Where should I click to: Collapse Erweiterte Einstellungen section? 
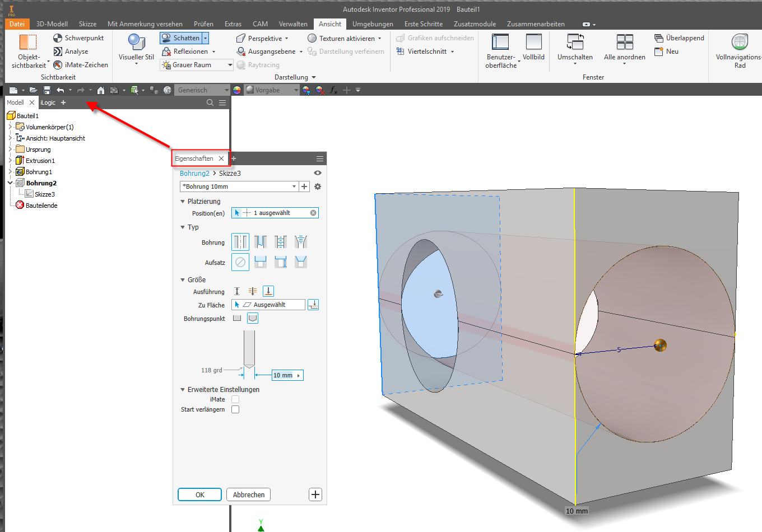[183, 390]
